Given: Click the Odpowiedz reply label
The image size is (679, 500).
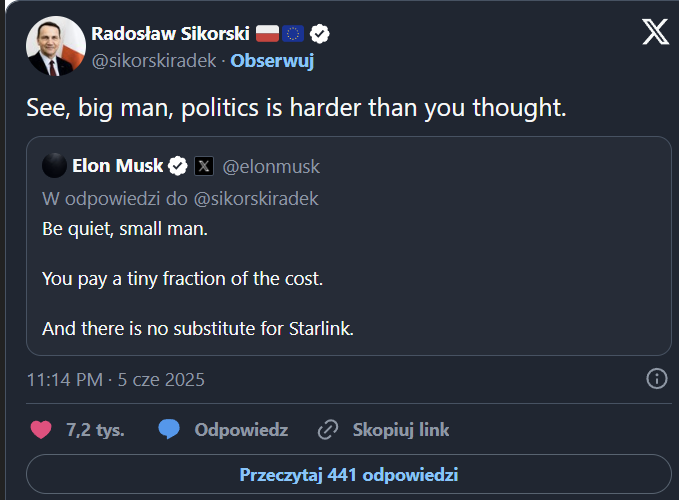Looking at the screenshot, I should [241, 430].
